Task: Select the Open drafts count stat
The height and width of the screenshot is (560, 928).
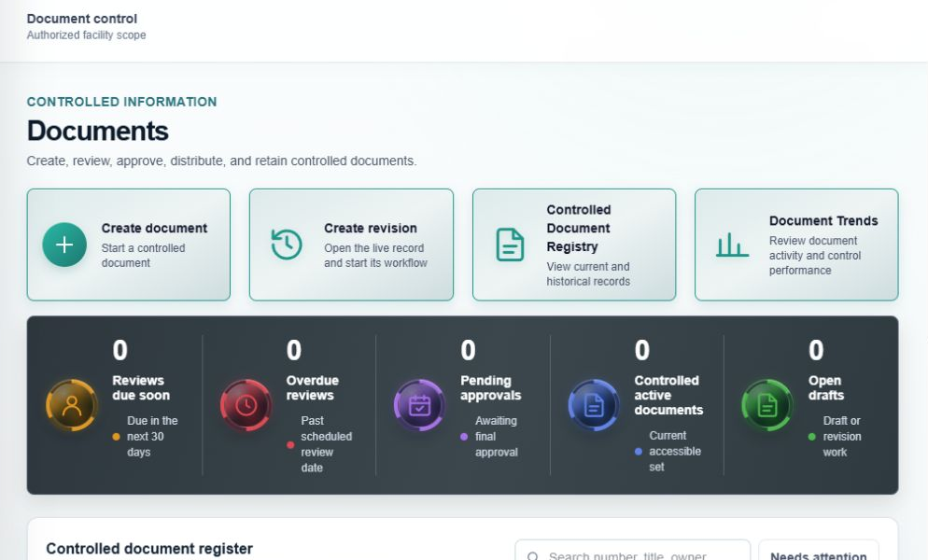Action: click(816, 350)
